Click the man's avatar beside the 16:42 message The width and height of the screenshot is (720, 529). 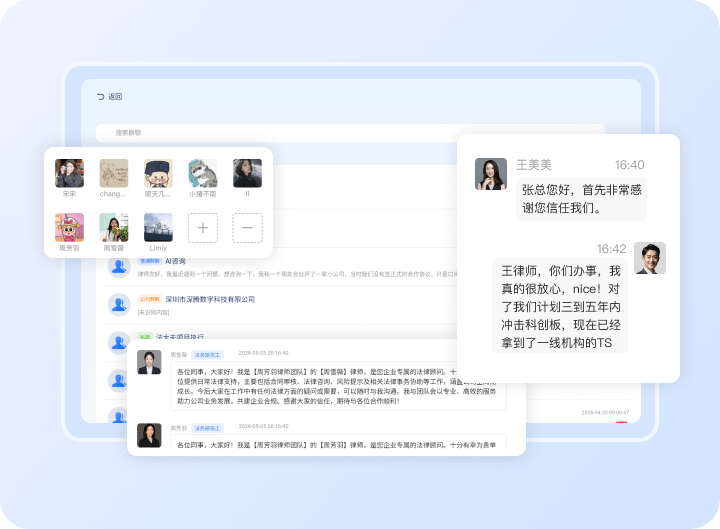coord(650,258)
